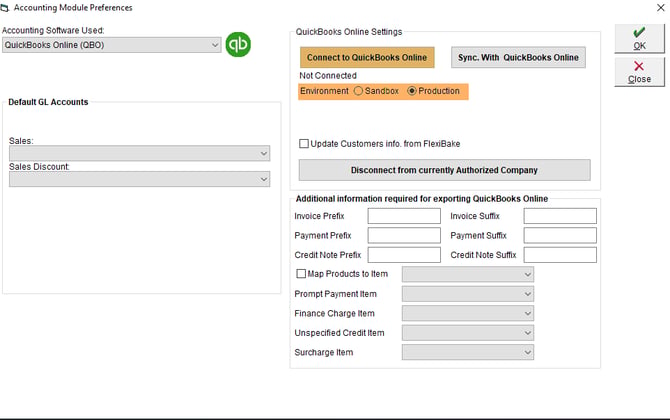Click the QuickBooks Online Settings group label
This screenshot has height=420, width=670.
pyautogui.click(x=349, y=32)
